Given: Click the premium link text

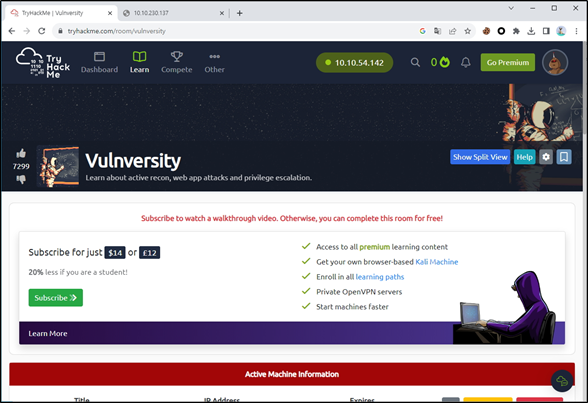Looking at the screenshot, I should [374, 247].
